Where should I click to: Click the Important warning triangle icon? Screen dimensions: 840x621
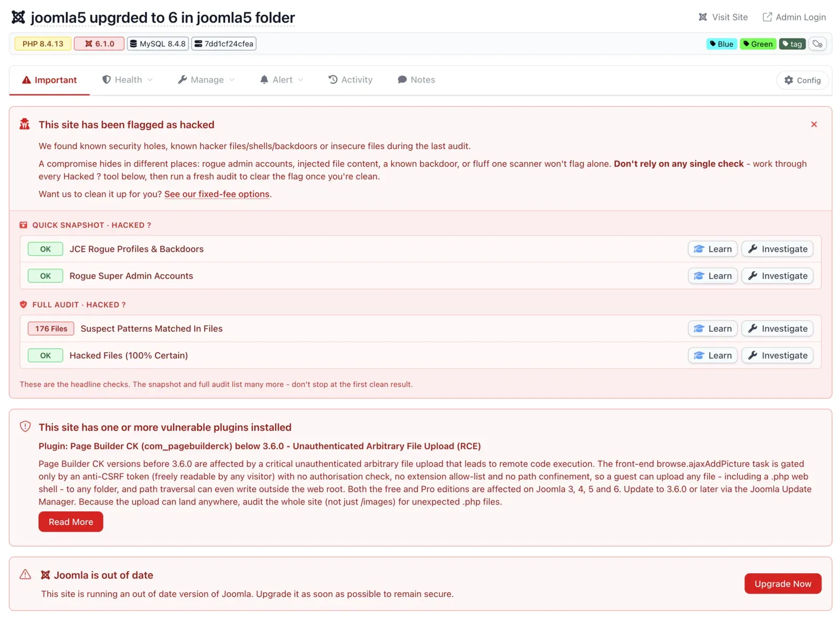[26, 80]
